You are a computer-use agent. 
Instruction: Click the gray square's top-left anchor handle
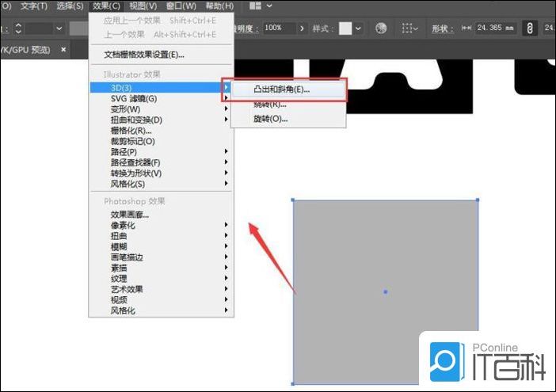point(293,200)
